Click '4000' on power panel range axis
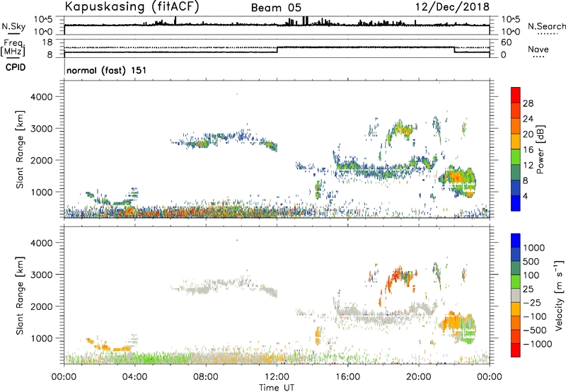The width and height of the screenshot is (566, 392). (x=42, y=97)
